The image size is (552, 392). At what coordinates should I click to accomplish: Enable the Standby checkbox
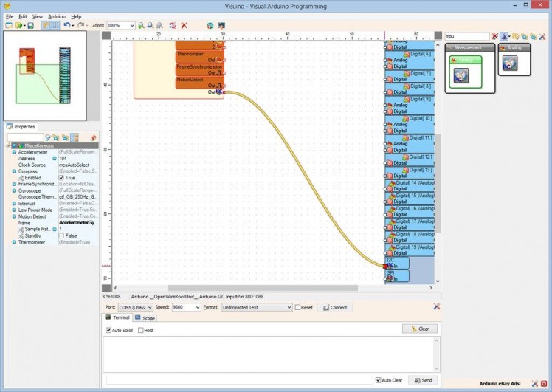(x=61, y=235)
